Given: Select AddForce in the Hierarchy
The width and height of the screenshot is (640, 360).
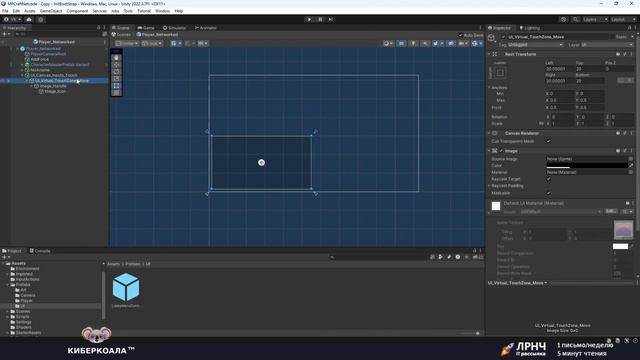Looking at the screenshot, I should click(40, 59).
